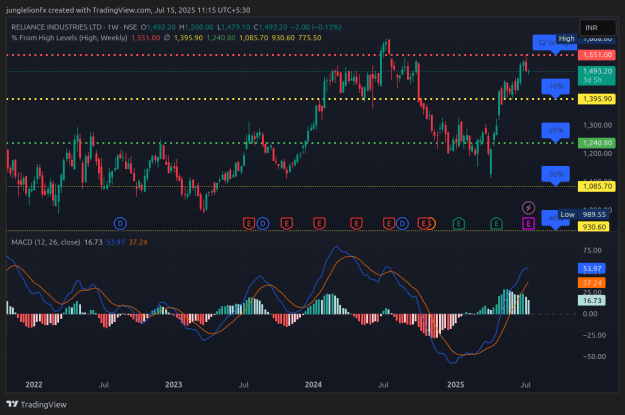Image resolution: width=625 pixels, height=415 pixels.
Task: Click the High price tag at top right
Action: (x=566, y=38)
